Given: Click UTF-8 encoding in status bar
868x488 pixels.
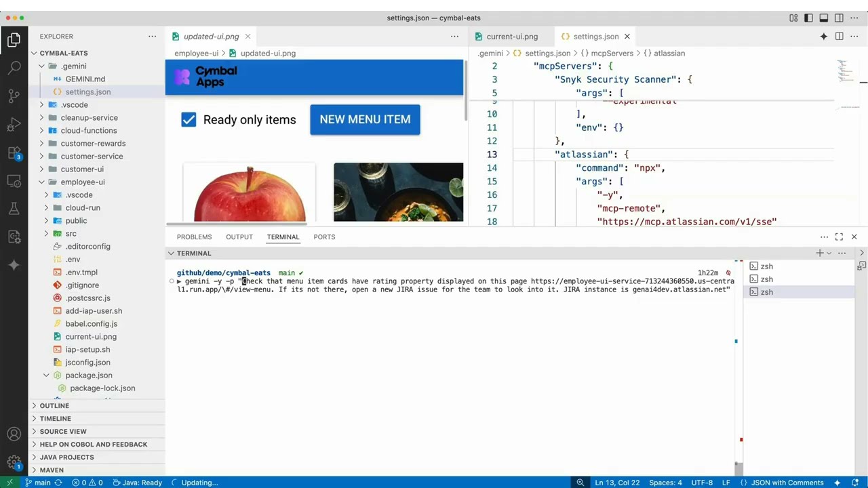Looking at the screenshot, I should click(x=702, y=483).
